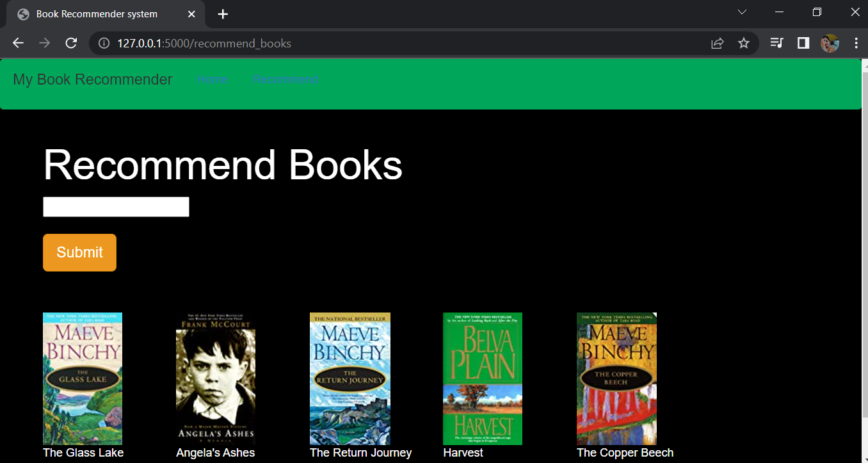Open the tab search chevron
868x463 pixels.
[x=742, y=12]
